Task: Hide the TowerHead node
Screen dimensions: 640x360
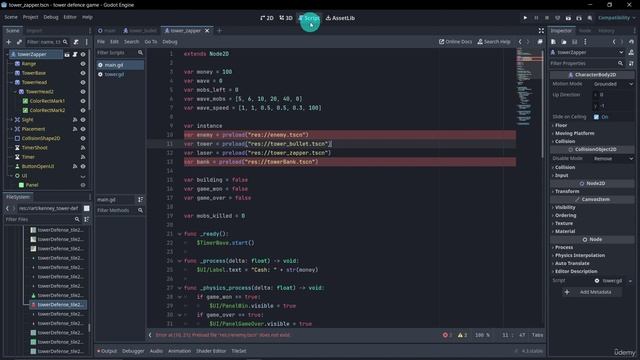Action: pyautogui.click(x=83, y=82)
